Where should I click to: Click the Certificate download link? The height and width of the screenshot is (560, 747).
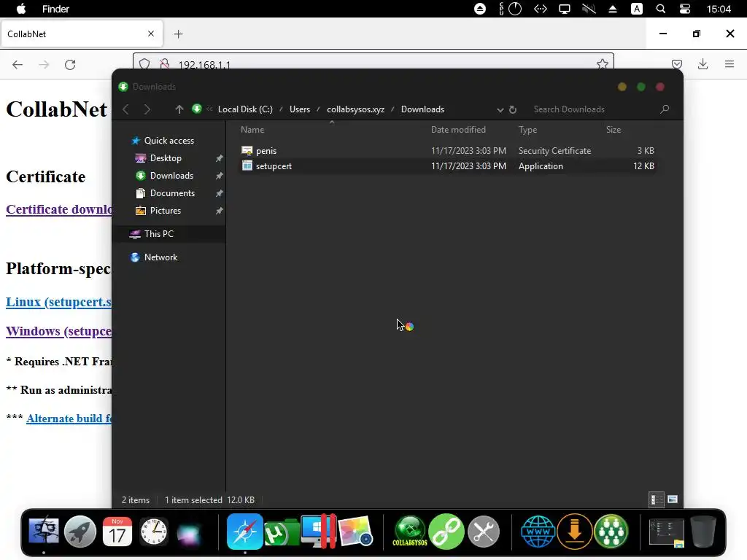(x=60, y=209)
